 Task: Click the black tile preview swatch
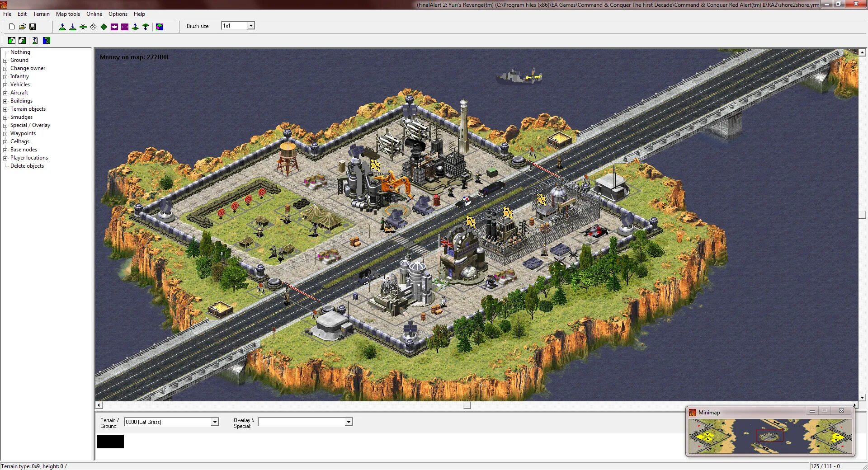pyautogui.click(x=110, y=442)
